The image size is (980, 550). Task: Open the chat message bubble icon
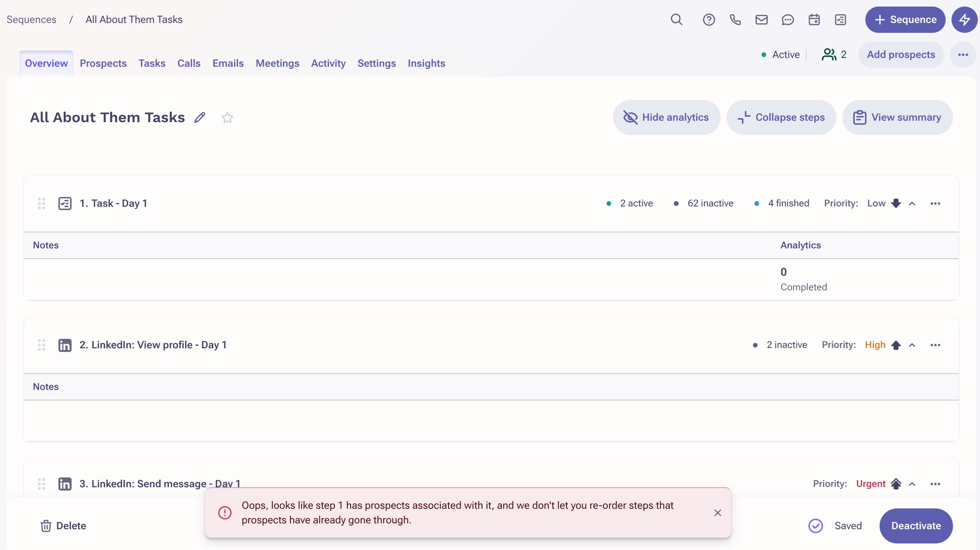point(788,19)
